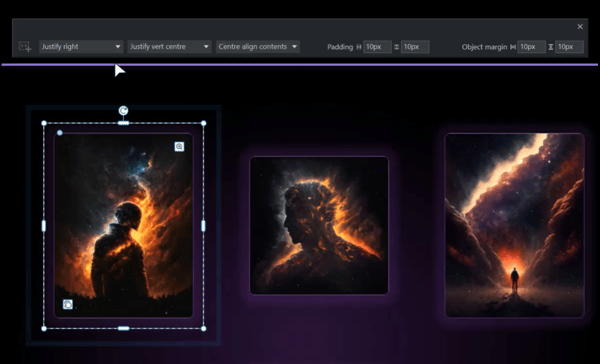The image size is (600, 364).
Task: Click the Object margin label
Action: pyautogui.click(x=484, y=47)
